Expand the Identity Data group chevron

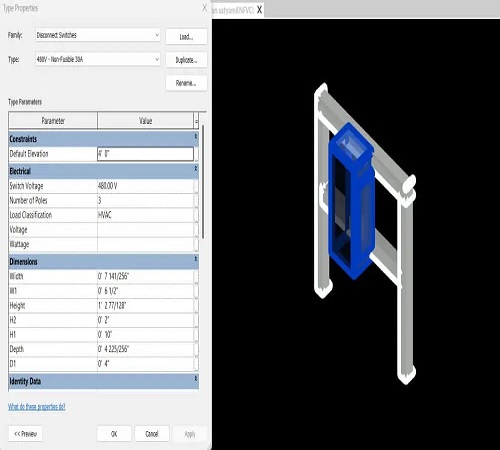tap(196, 379)
